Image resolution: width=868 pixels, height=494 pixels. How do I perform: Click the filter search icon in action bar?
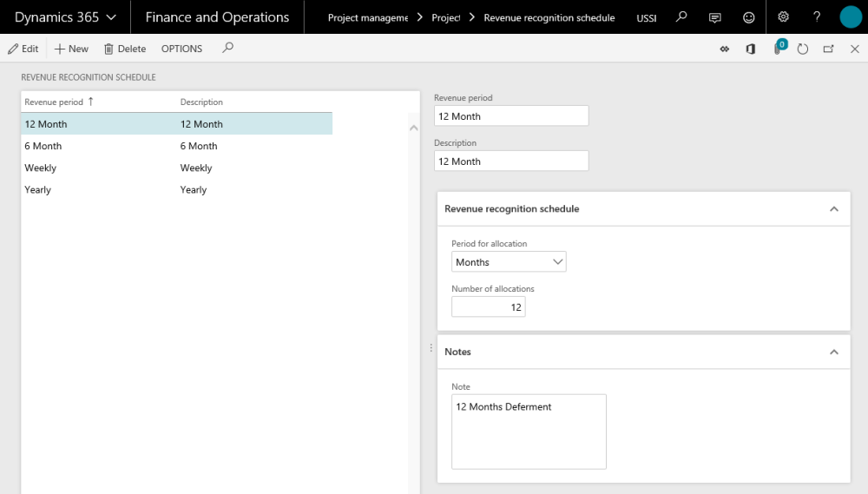(x=227, y=49)
